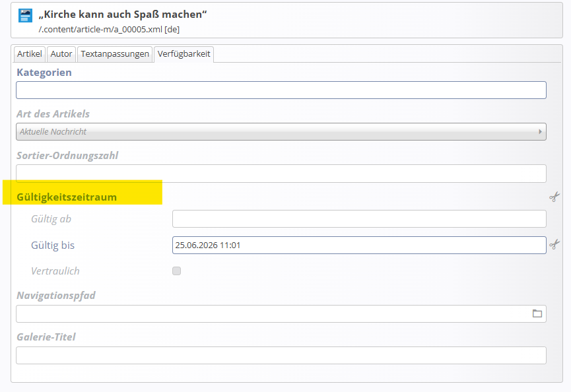Click the Galerie-Titel input field
This screenshot has width=571, height=392.
pos(281,355)
